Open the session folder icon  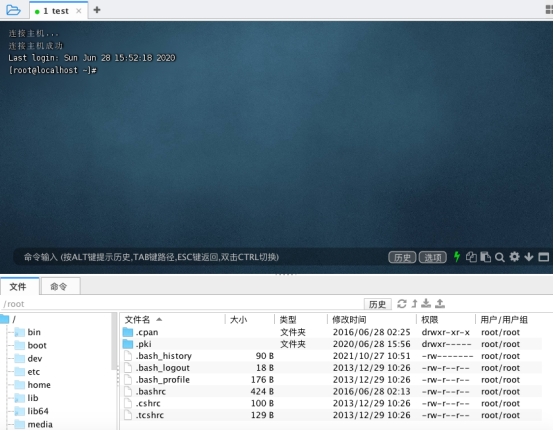13,10
